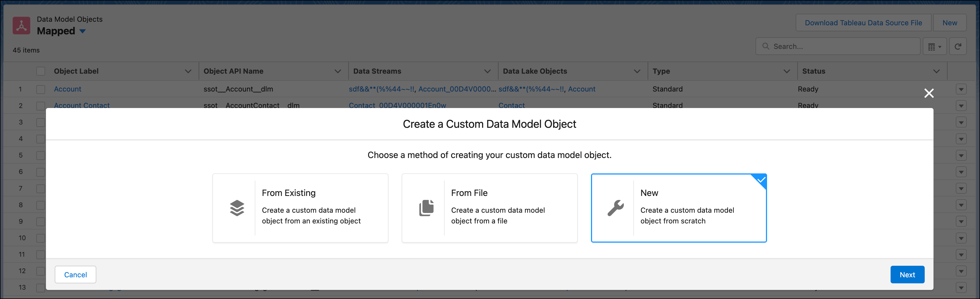Click the Data Model Objects app icon
Viewport: 980px width, 299px height.
[x=21, y=26]
